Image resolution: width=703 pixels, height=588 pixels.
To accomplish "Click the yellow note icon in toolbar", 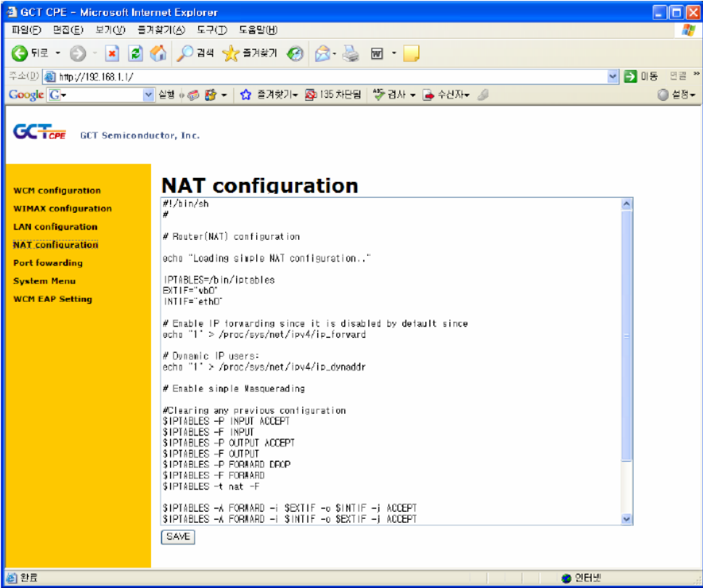I will [x=411, y=53].
